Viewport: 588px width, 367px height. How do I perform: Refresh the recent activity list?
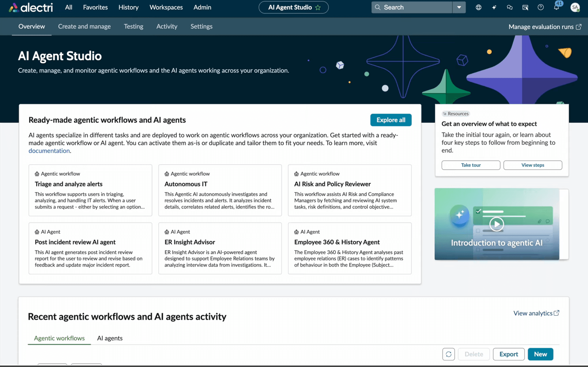[449, 354]
